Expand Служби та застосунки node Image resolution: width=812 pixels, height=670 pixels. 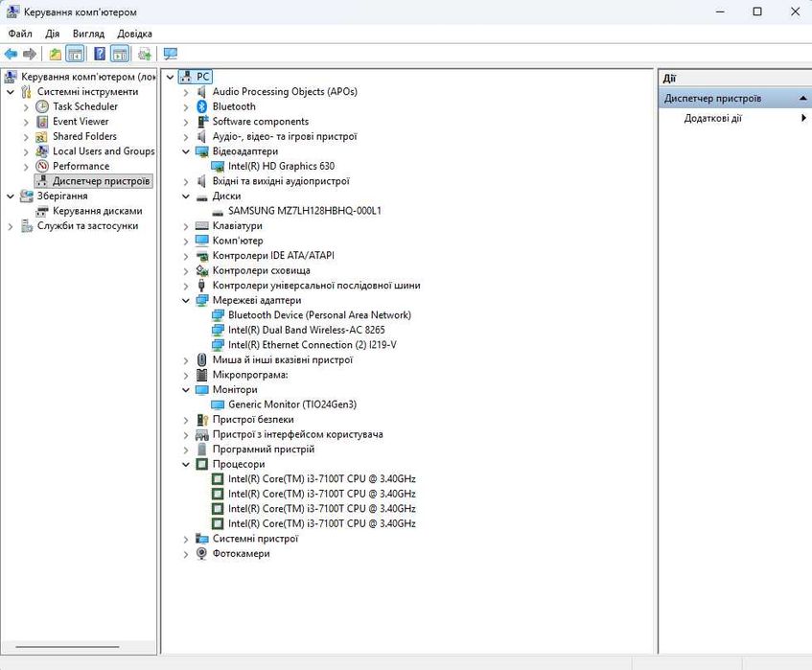point(11,226)
